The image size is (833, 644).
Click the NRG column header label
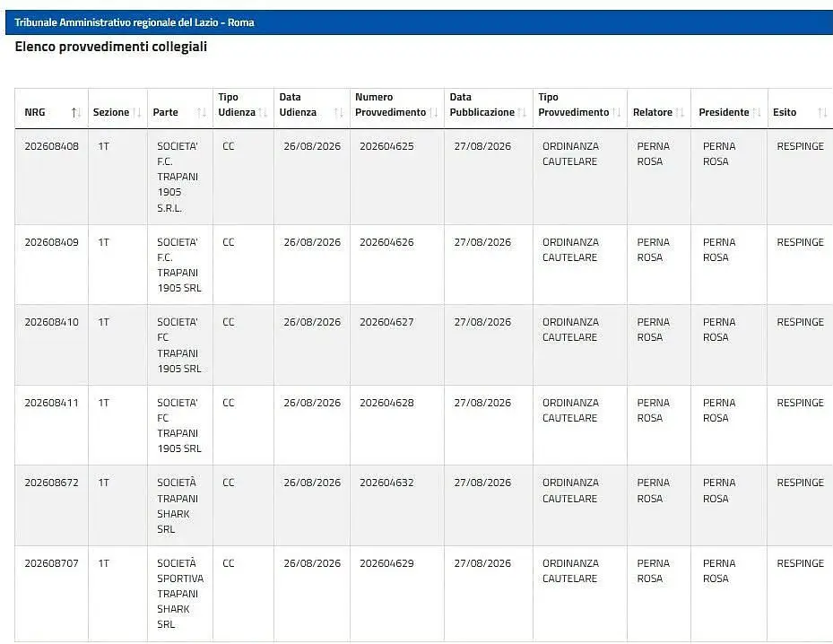coord(35,112)
